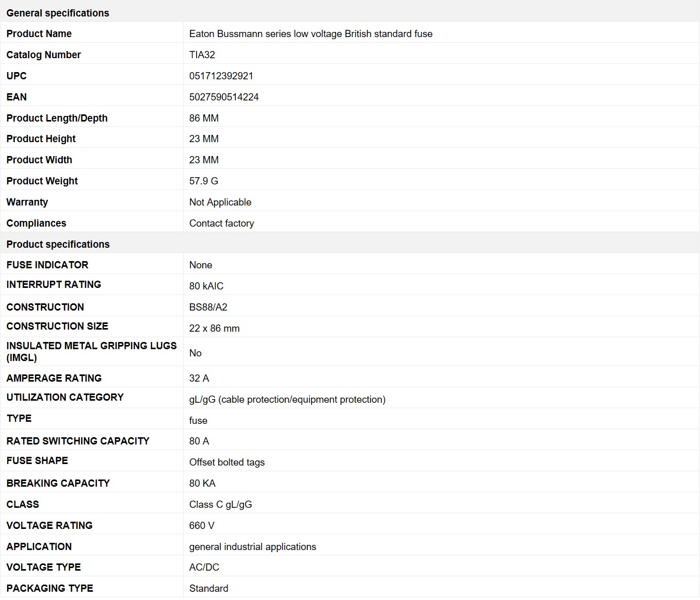The image size is (700, 600).
Task: Select the BS88/A2 construction value
Action: coord(208,307)
